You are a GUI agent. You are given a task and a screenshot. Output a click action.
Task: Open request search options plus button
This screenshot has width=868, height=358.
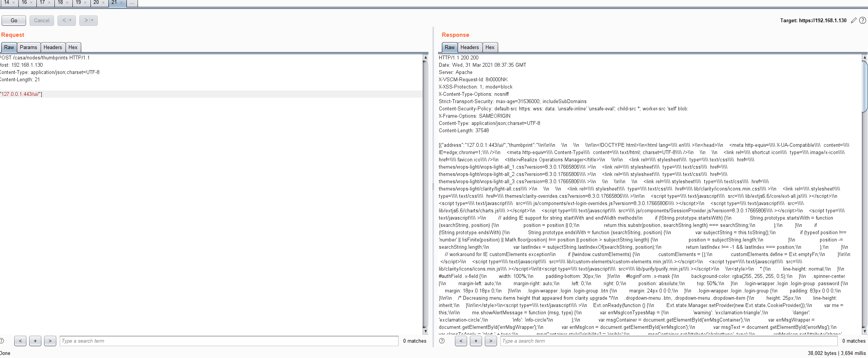tap(35, 341)
